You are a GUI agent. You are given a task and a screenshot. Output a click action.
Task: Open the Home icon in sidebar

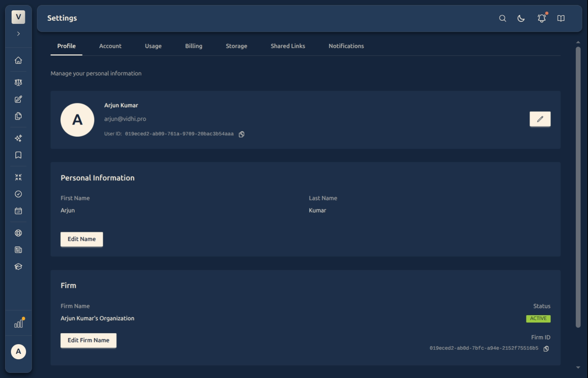pyautogui.click(x=18, y=60)
